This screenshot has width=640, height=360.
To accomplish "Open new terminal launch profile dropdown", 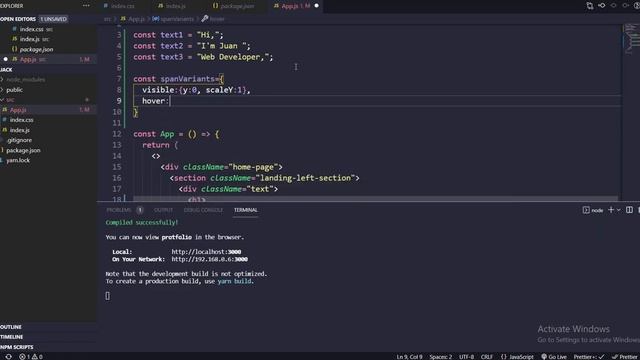I will coord(619,210).
